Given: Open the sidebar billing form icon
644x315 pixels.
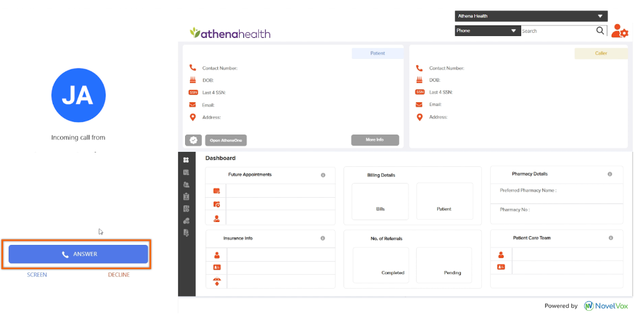Looking at the screenshot, I should [186, 208].
